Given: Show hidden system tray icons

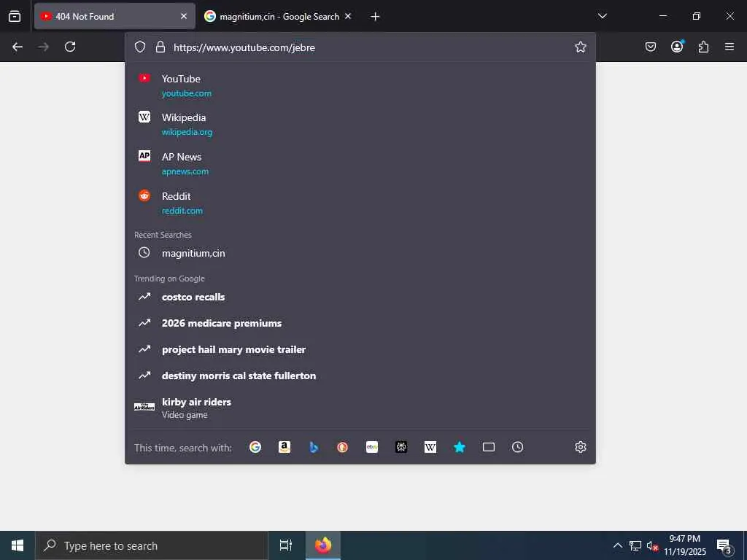Looking at the screenshot, I should [617, 545].
